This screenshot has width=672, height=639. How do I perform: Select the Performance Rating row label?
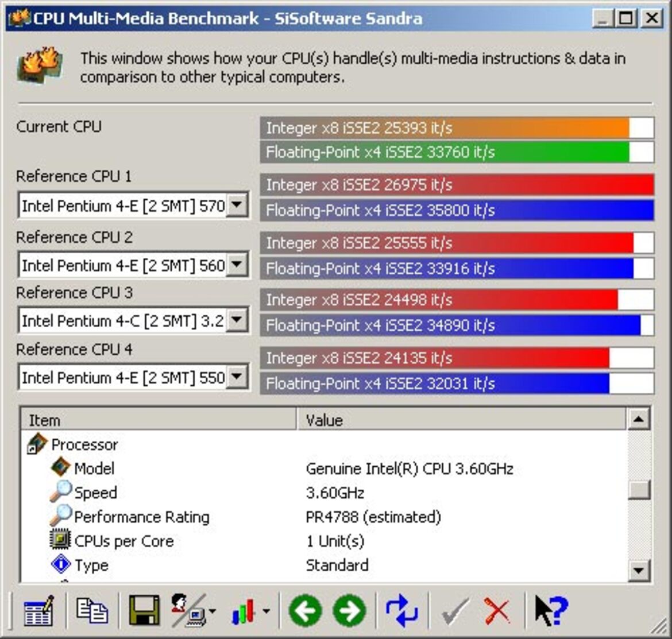point(142,517)
